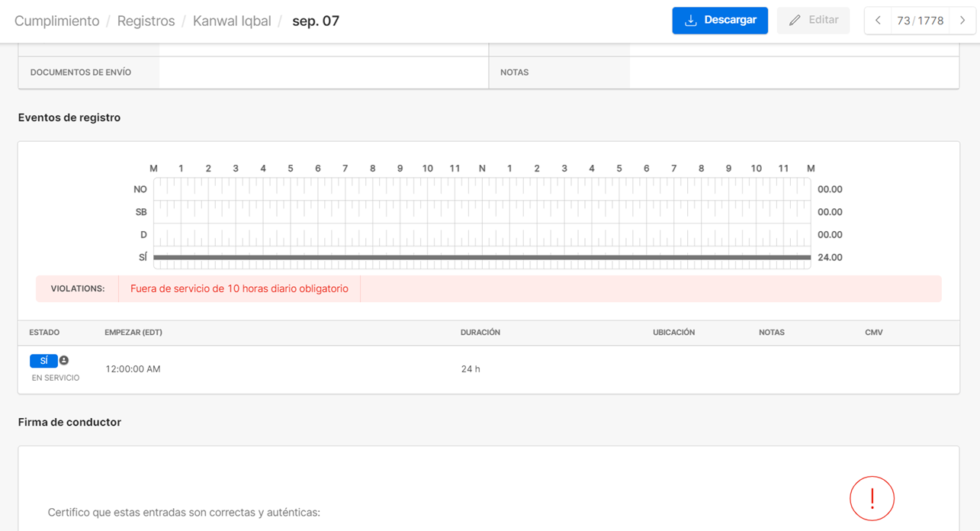Go to next log with right chevron
This screenshot has width=980, height=531.
coord(962,21)
